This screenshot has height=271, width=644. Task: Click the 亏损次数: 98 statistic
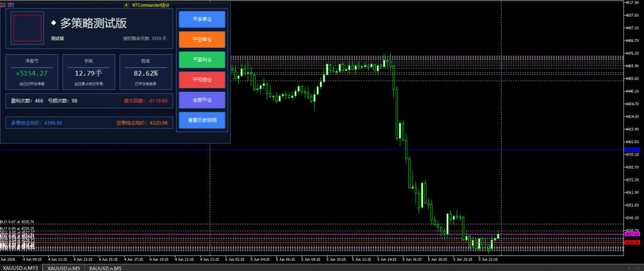tap(63, 100)
